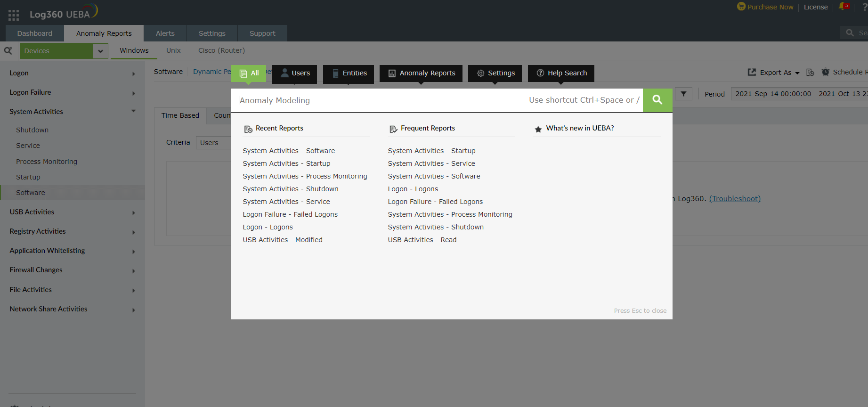Click the Schedule Reports alarm icon
This screenshot has height=407, width=868.
click(826, 72)
